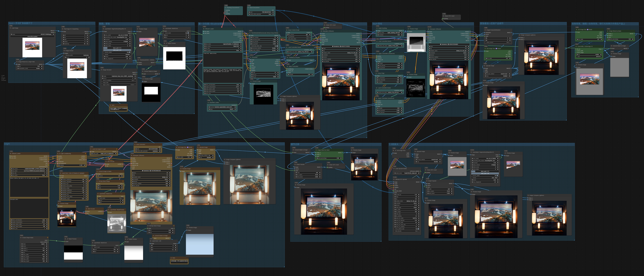The width and height of the screenshot is (644, 276).
Task: Click Randomize button with seed 42625721163554
Action: [x=341, y=46]
